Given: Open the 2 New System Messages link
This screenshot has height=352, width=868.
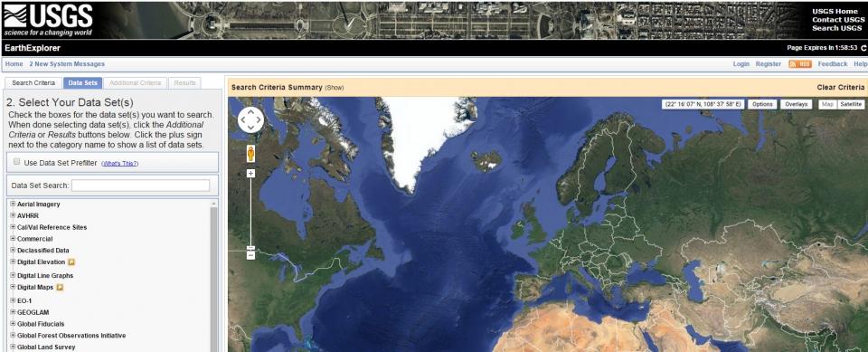Looking at the screenshot, I should tap(67, 64).
